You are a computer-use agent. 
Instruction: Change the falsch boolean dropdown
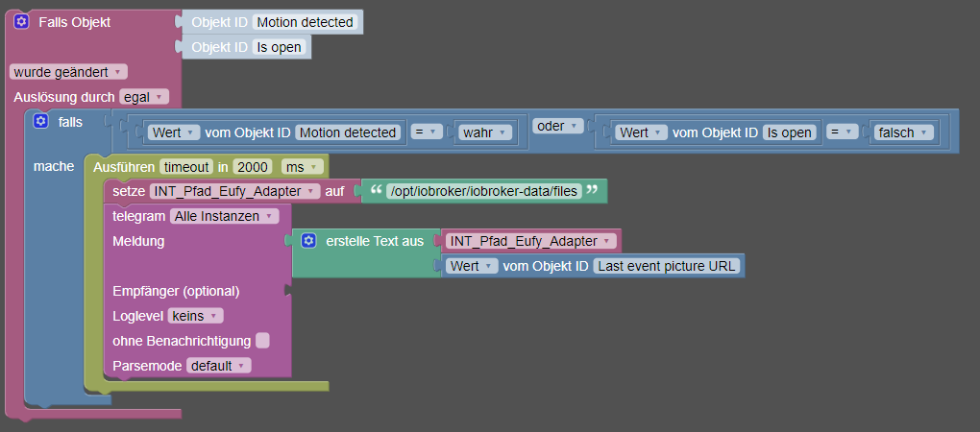click(x=900, y=132)
